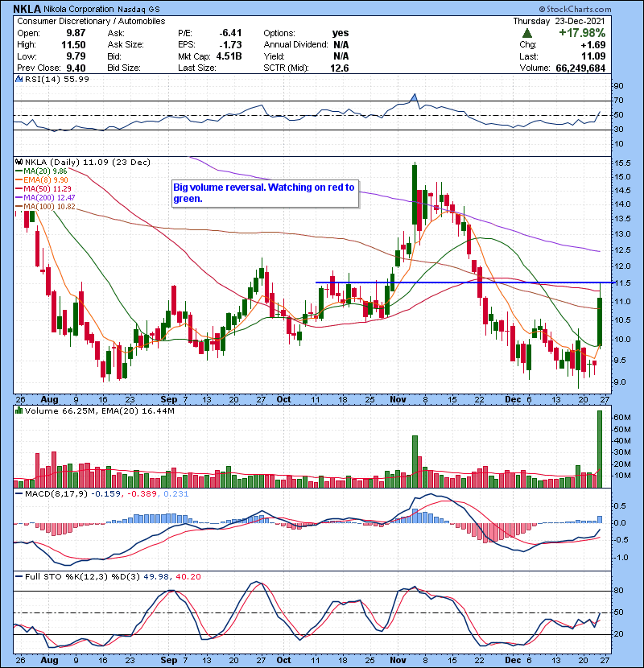Click the EPS -1.73 value
The height and width of the screenshot is (668, 644).
[230, 45]
